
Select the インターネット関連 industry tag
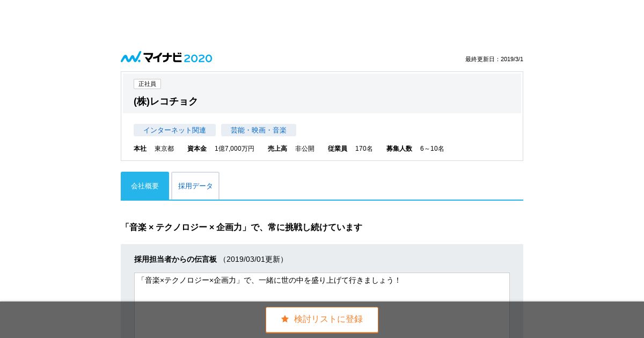point(174,130)
